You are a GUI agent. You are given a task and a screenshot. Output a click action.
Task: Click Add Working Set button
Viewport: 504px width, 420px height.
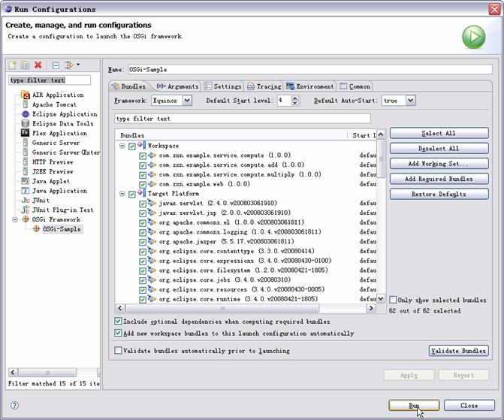pos(439,163)
